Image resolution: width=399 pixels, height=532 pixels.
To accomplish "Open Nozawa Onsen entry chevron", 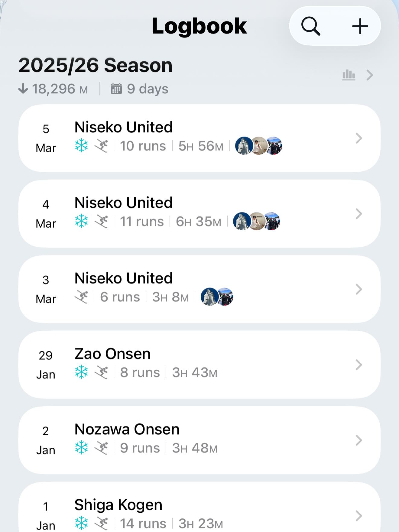I will [x=359, y=440].
